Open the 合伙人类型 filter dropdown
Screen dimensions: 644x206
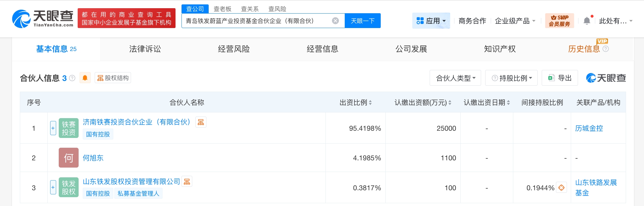[x=455, y=78]
